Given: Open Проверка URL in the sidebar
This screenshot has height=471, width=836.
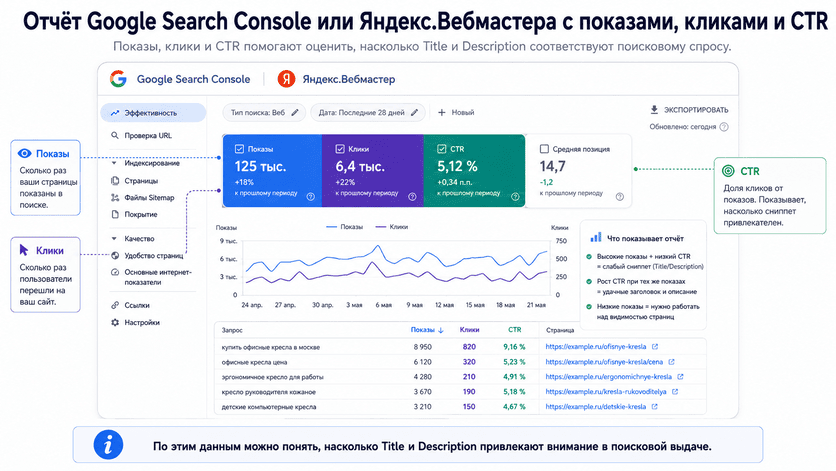Looking at the screenshot, I should [x=148, y=135].
